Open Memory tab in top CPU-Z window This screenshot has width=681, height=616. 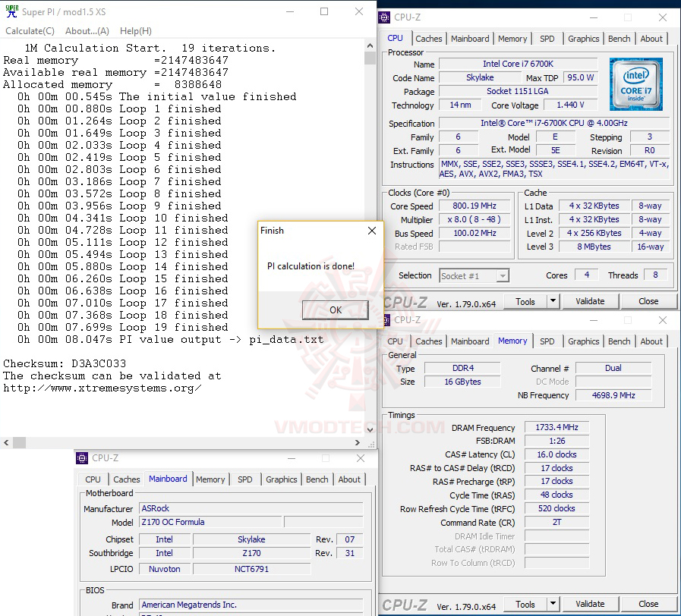coord(512,39)
